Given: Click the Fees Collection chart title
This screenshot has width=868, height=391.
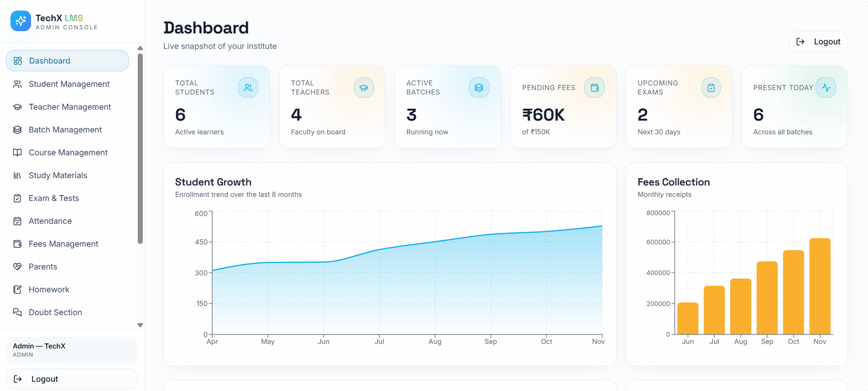Looking at the screenshot, I should click(x=674, y=182).
